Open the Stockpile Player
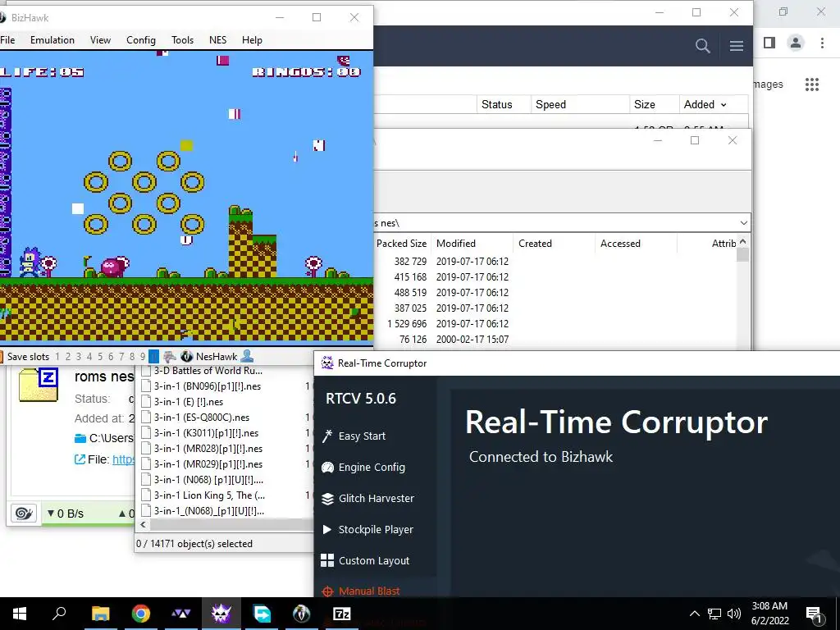This screenshot has width=840, height=630. pyautogui.click(x=367, y=529)
